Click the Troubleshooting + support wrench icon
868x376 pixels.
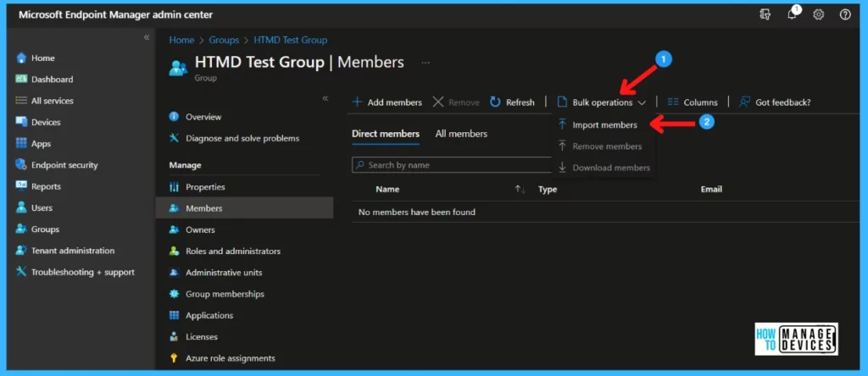[21, 272]
